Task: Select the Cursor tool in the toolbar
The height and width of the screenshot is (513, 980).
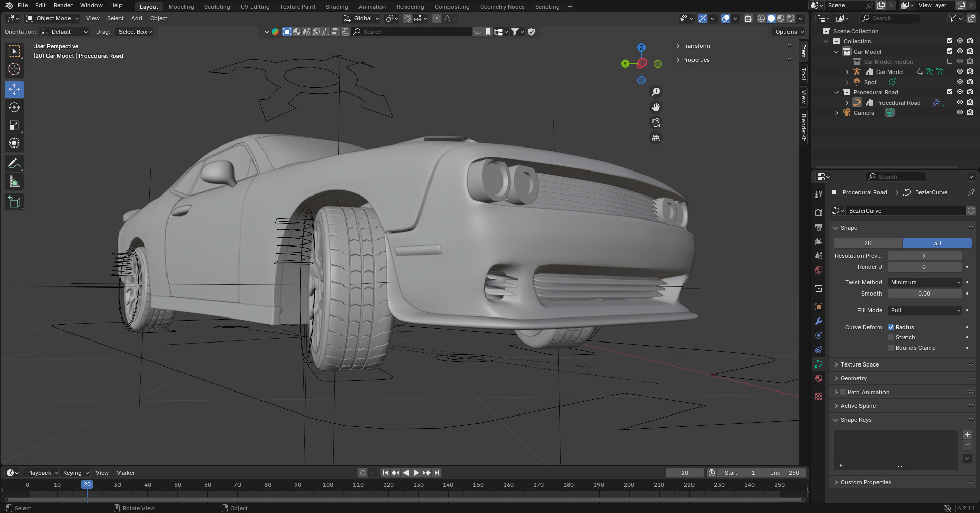Action: [x=14, y=69]
